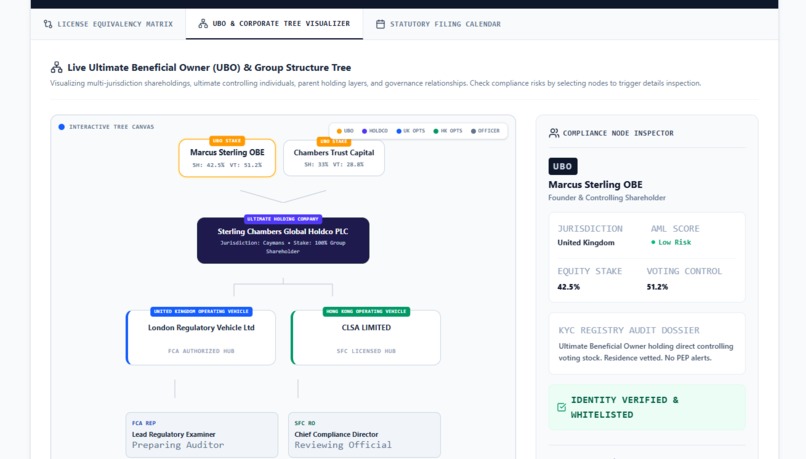
Task: Select the Lead Regulatory Examiner node
Action: 202,435
